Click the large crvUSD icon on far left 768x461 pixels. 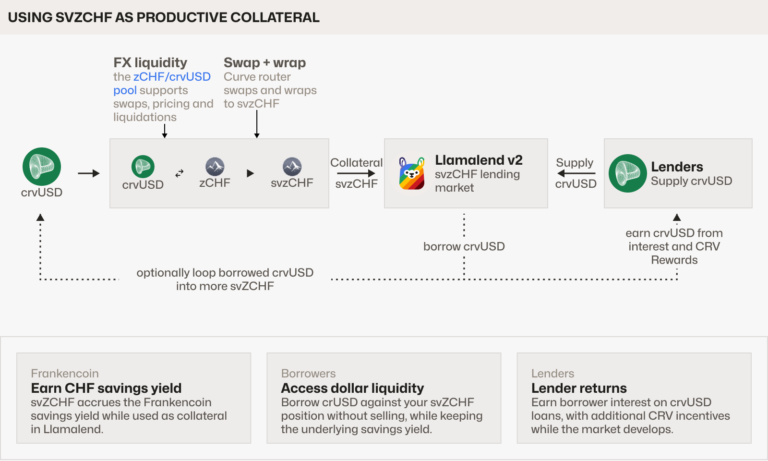click(x=42, y=167)
